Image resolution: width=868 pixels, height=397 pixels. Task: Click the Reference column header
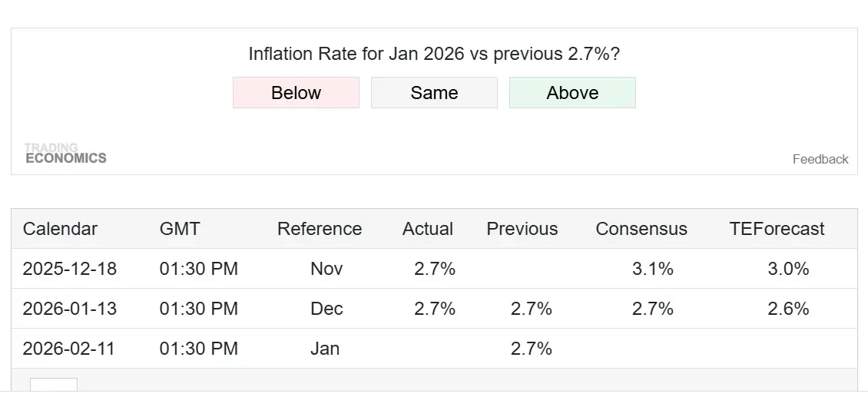pos(320,229)
